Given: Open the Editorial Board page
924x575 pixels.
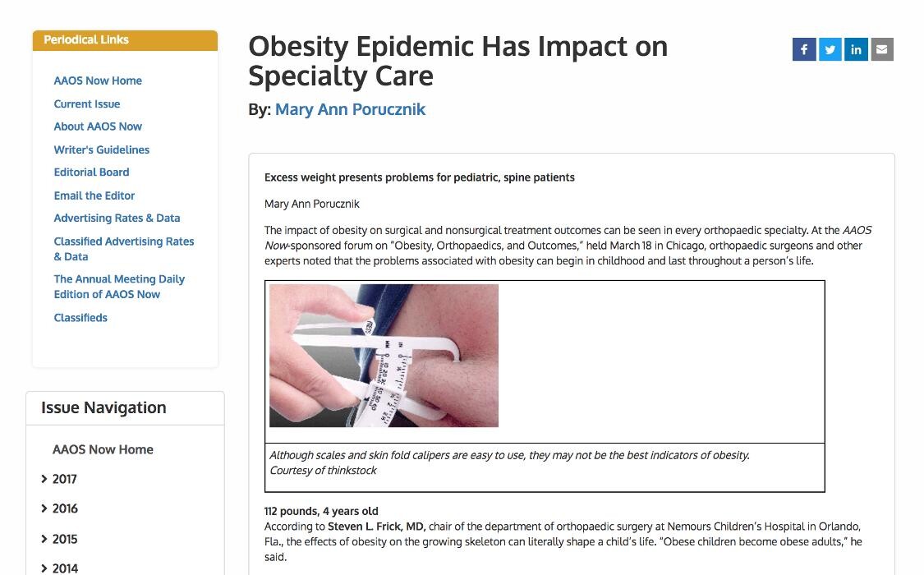Looking at the screenshot, I should 91,172.
